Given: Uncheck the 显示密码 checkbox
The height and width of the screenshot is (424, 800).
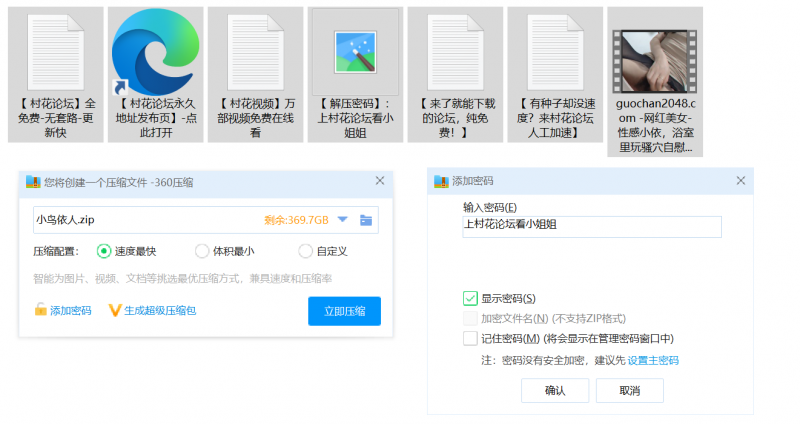Looking at the screenshot, I should 470,298.
